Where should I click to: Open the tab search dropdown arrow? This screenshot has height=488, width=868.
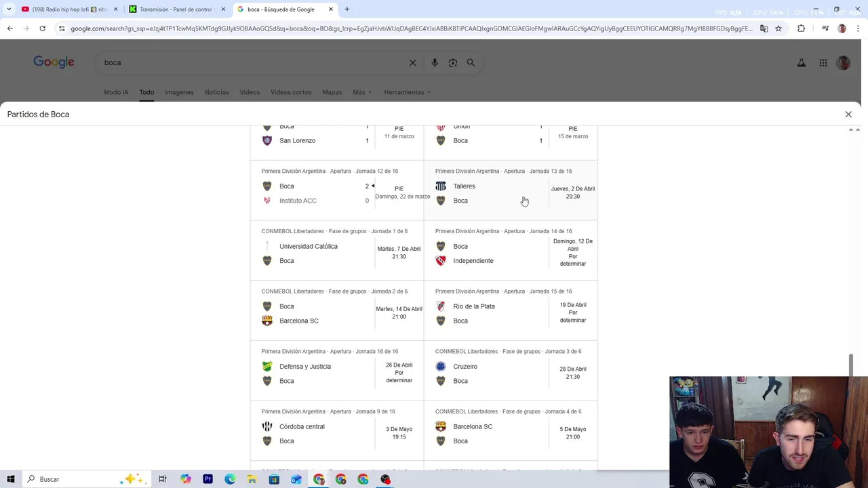pos(9,9)
